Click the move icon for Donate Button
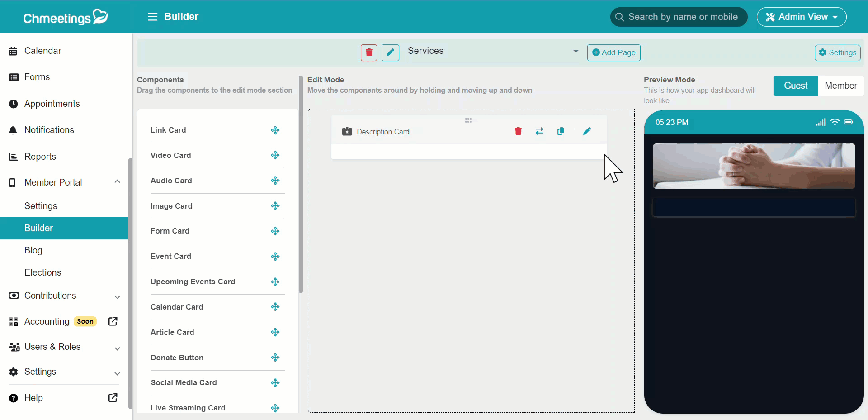The width and height of the screenshot is (868, 420). click(x=275, y=358)
